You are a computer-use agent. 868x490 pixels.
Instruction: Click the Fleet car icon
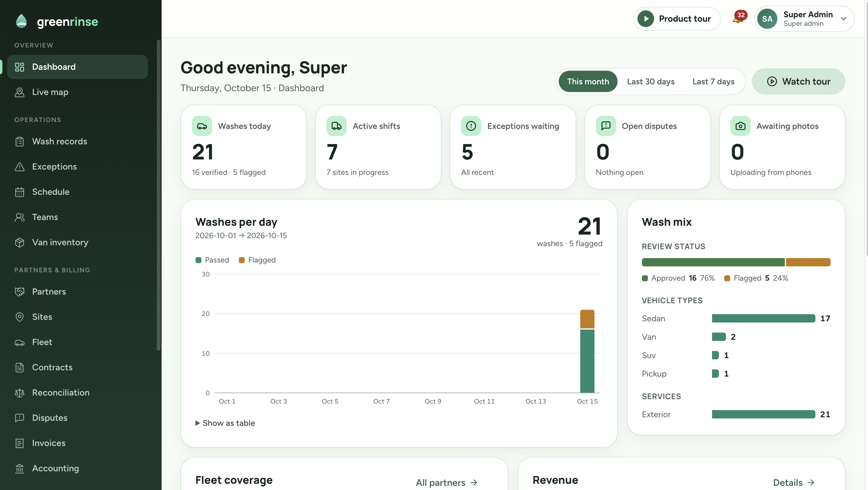pos(20,342)
